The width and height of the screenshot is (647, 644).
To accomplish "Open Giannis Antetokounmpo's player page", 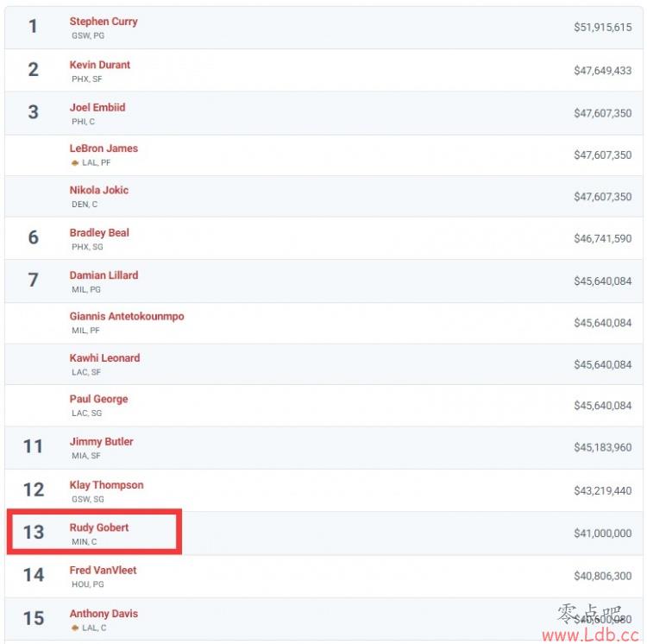I will click(127, 316).
